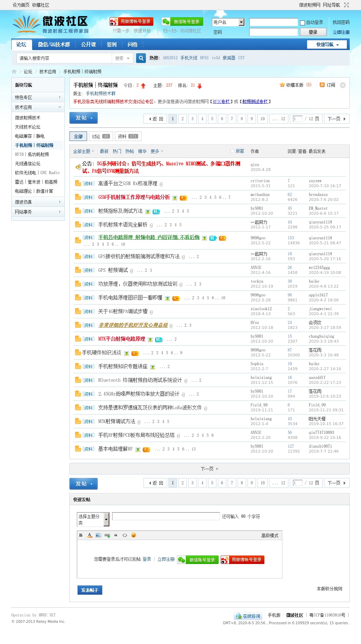Click the insert image icon in editor
Viewport: 361px width, 644px height.
(x=98, y=535)
